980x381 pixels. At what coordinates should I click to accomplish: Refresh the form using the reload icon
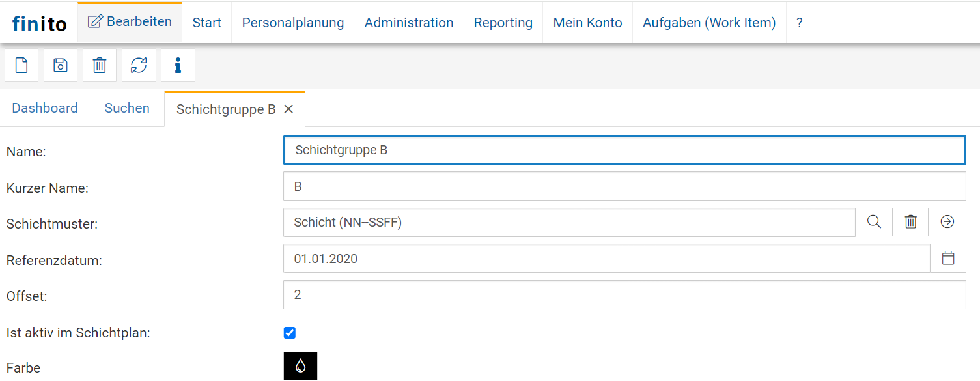click(139, 65)
